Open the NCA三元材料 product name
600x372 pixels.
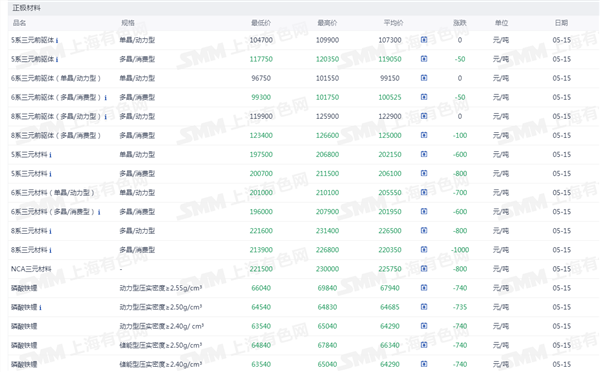[x=31, y=269]
